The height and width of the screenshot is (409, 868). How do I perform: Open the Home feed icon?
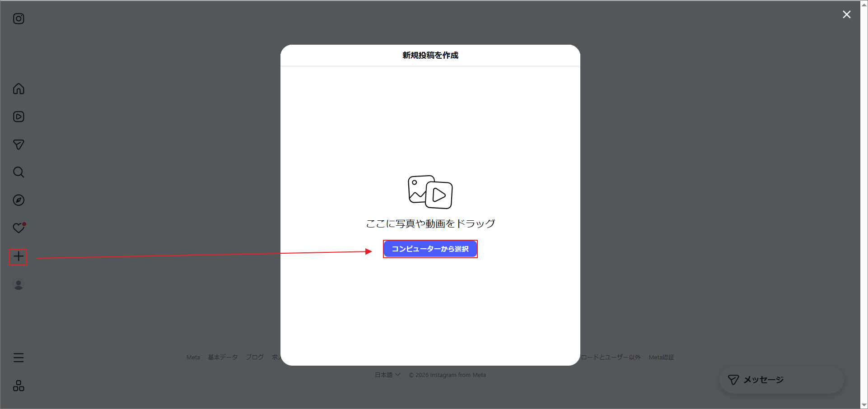[x=19, y=88]
